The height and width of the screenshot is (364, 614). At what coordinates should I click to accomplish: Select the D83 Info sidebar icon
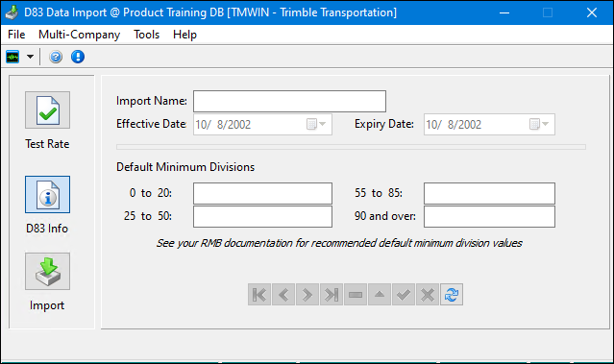pyautogui.click(x=47, y=195)
